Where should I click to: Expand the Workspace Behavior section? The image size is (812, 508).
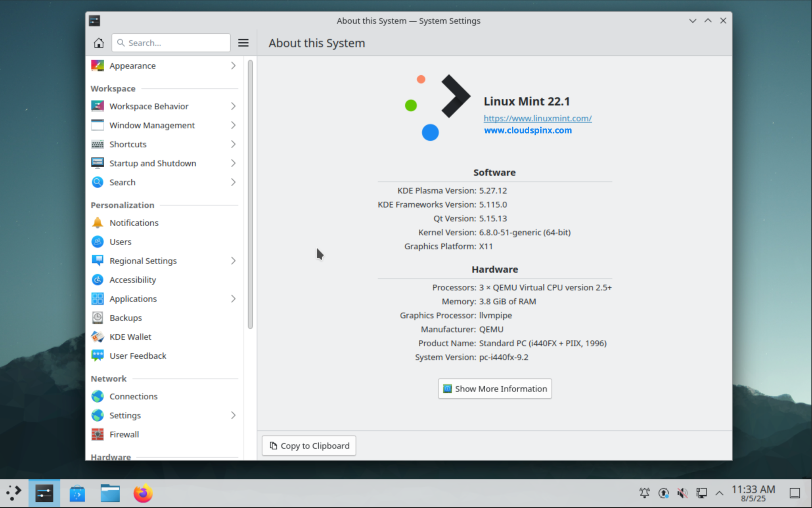click(x=149, y=106)
